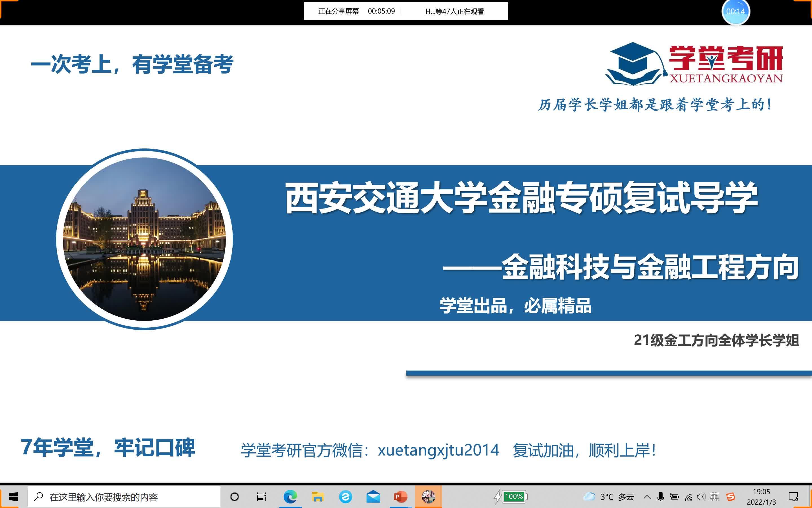
Task: Open Cortana circle icon on taskbar
Action: point(234,497)
